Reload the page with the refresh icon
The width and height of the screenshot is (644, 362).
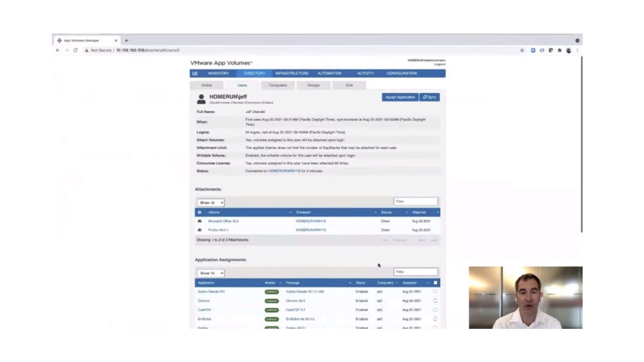[x=75, y=50]
